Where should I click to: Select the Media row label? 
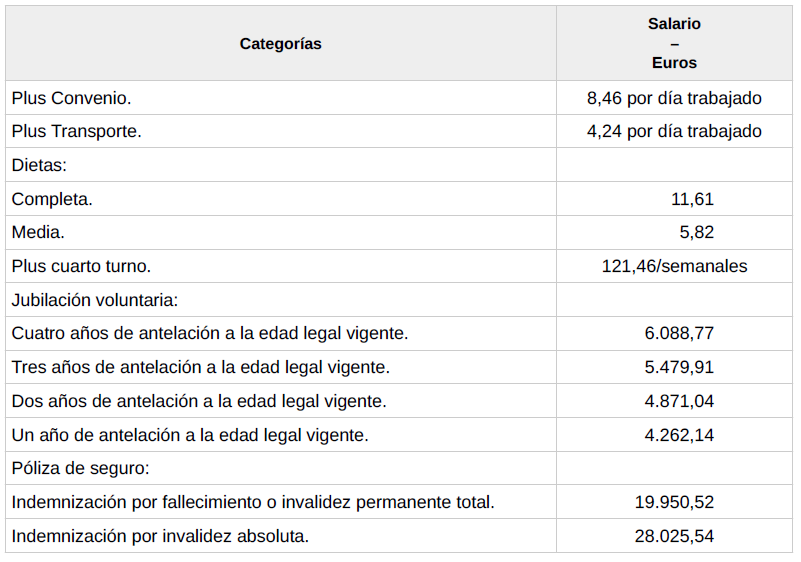(x=38, y=232)
